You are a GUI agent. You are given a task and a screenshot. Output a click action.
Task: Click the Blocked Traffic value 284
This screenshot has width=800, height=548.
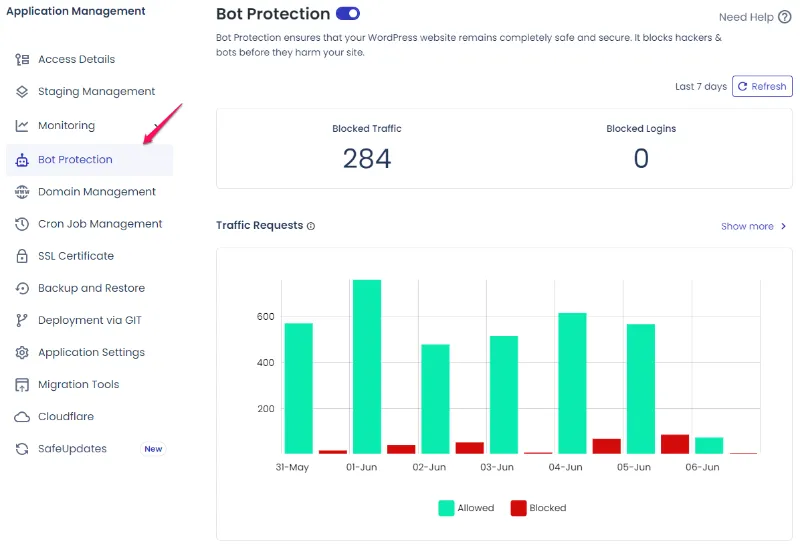tap(367, 159)
